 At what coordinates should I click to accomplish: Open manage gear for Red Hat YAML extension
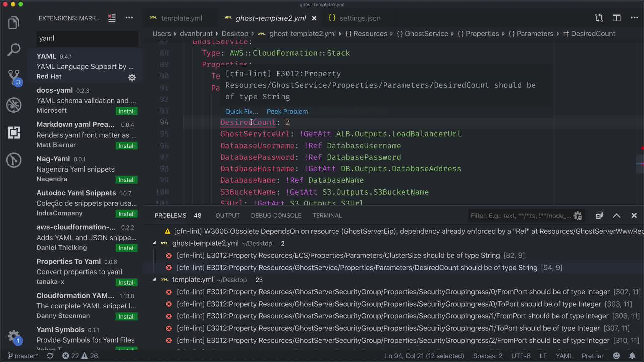click(132, 78)
